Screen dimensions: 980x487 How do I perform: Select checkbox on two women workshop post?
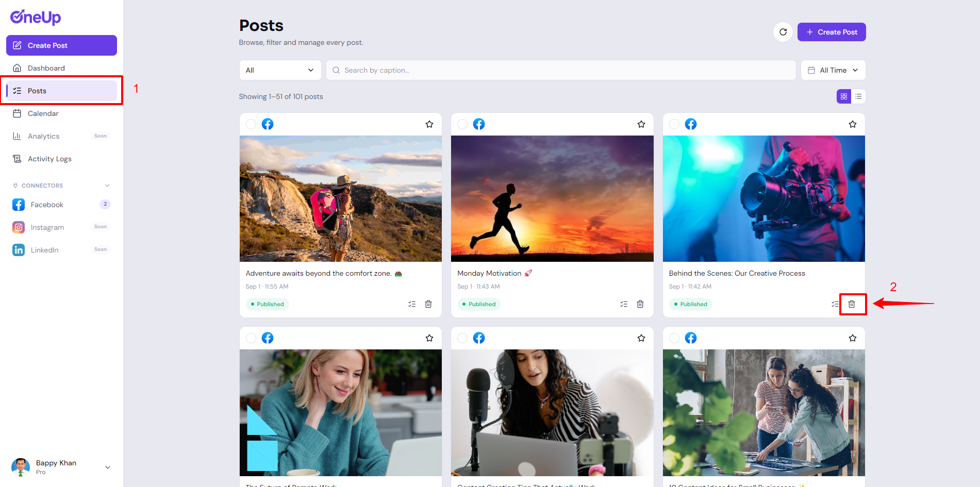[674, 338]
